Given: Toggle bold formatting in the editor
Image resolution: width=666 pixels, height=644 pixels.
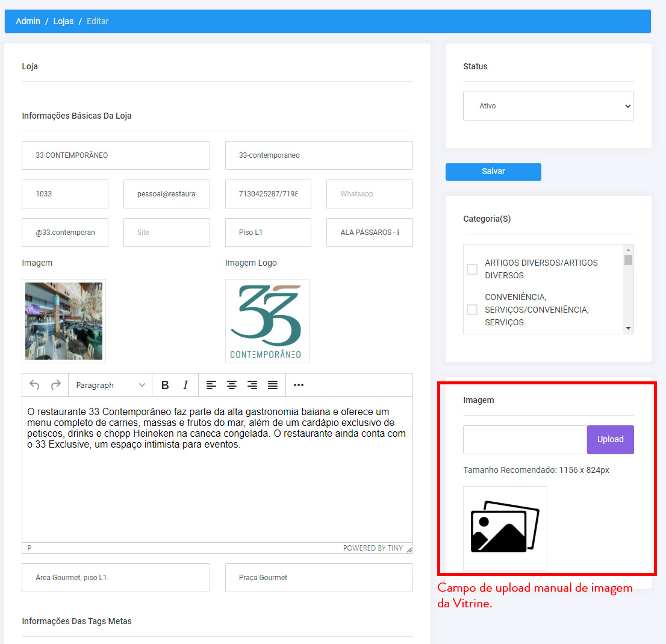Looking at the screenshot, I should [x=165, y=386].
